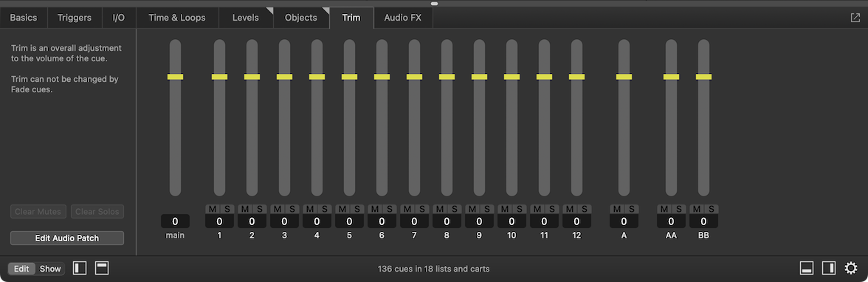Image resolution: width=868 pixels, height=282 pixels.
Task: Solo channel 9
Action: click(487, 209)
